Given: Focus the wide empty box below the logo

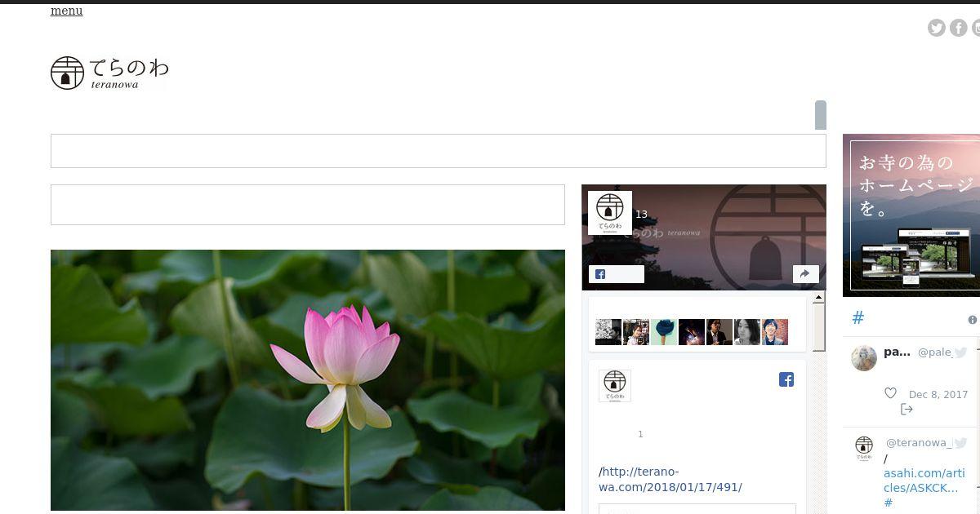Looking at the screenshot, I should [x=439, y=151].
